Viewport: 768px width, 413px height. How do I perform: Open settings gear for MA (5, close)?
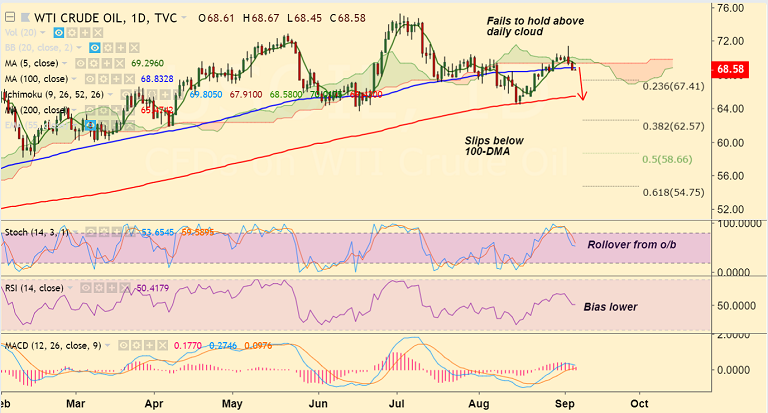(x=94, y=63)
